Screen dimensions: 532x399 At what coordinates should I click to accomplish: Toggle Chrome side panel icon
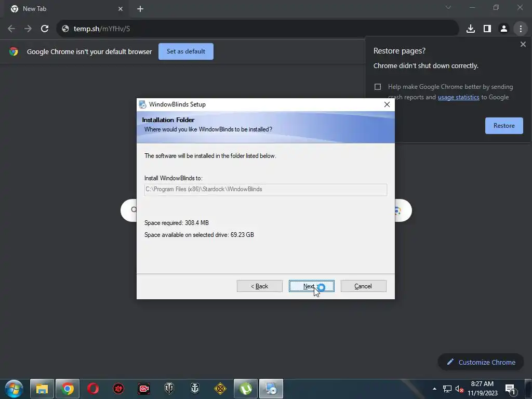487,29
